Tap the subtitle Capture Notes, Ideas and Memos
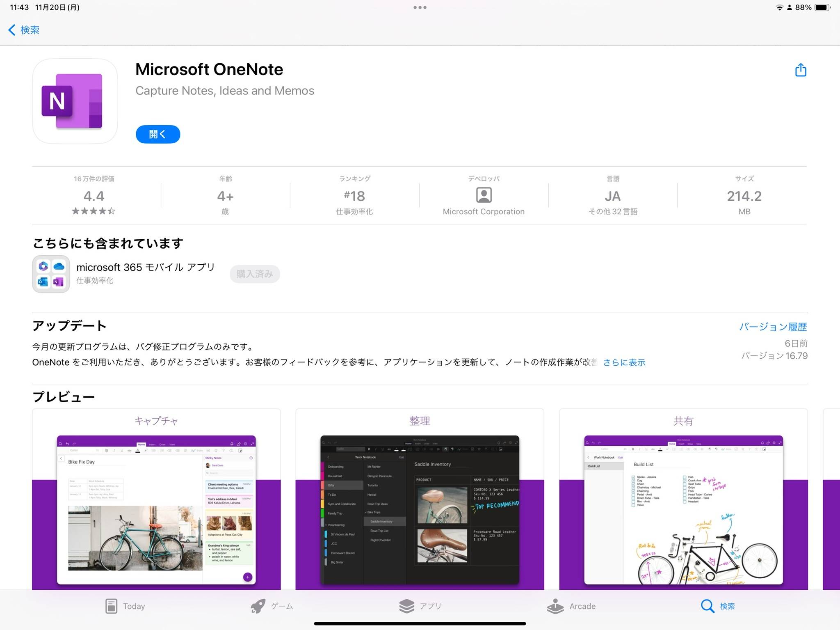Image resolution: width=840 pixels, height=630 pixels. pyautogui.click(x=225, y=91)
